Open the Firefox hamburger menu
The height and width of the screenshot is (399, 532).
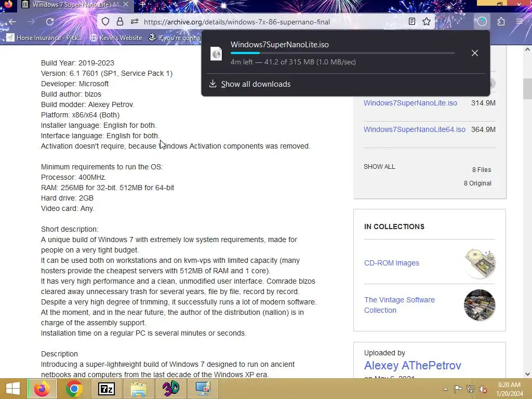click(520, 22)
